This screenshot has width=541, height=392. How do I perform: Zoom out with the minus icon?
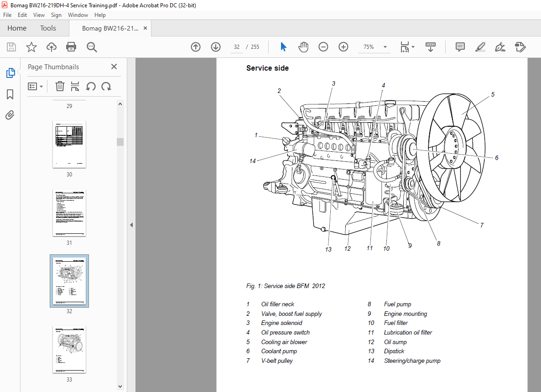323,47
